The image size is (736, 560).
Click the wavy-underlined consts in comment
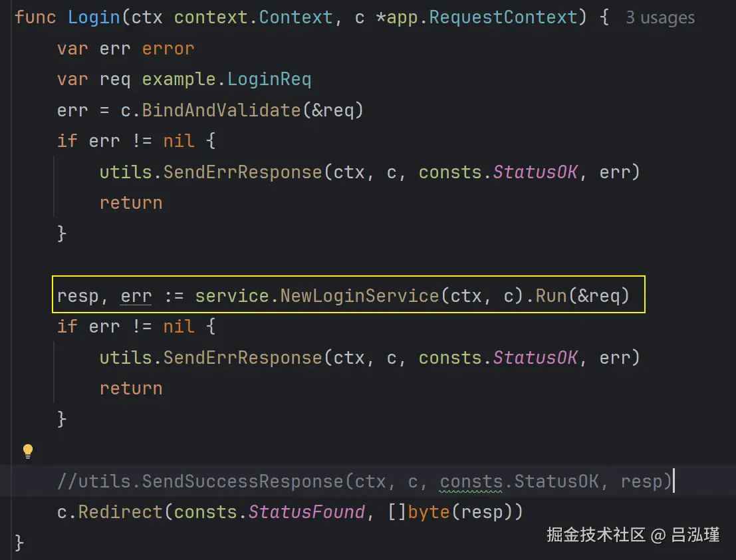pyautogui.click(x=471, y=481)
